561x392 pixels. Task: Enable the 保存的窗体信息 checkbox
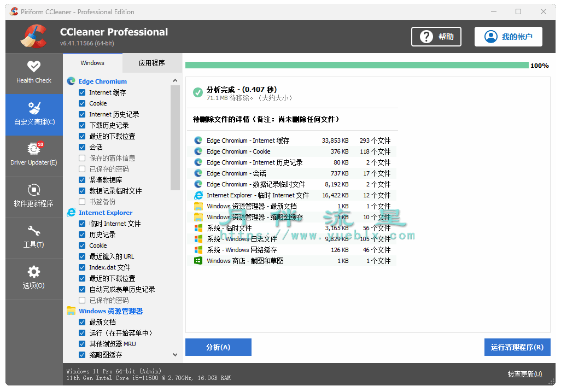pyautogui.click(x=82, y=158)
